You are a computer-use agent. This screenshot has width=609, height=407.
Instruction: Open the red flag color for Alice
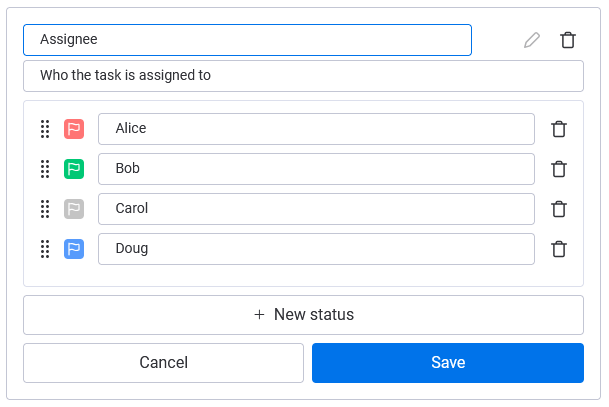[x=74, y=129]
